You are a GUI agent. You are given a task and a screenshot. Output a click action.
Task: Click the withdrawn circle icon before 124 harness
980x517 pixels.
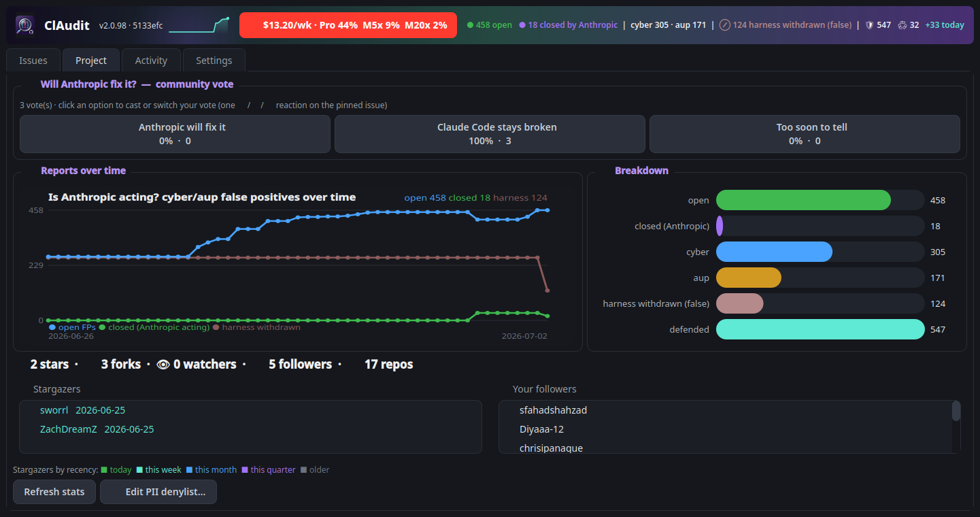[x=725, y=25]
